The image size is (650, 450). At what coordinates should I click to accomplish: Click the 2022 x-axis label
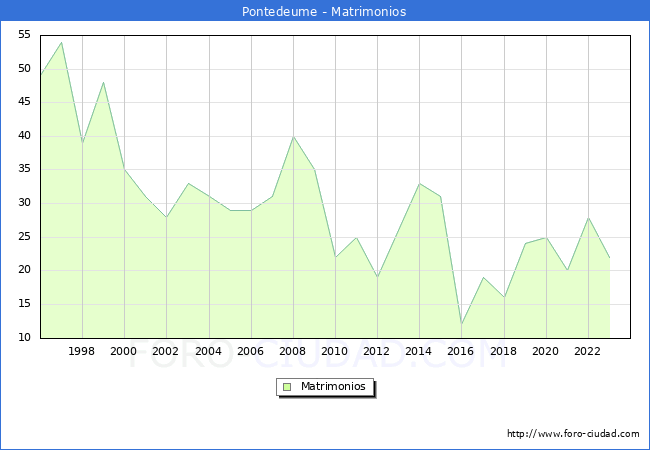(x=587, y=351)
